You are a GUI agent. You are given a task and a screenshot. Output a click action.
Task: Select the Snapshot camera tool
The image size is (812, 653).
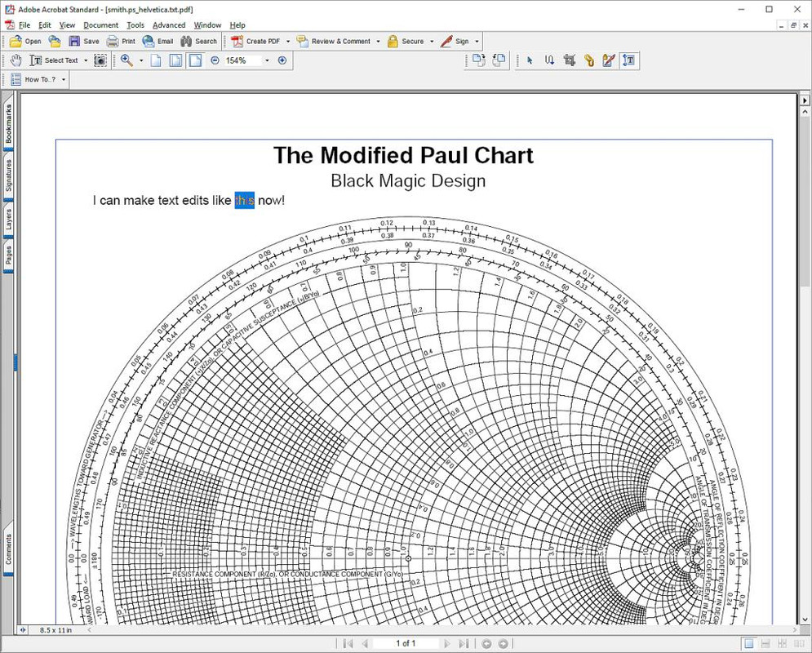(x=100, y=60)
